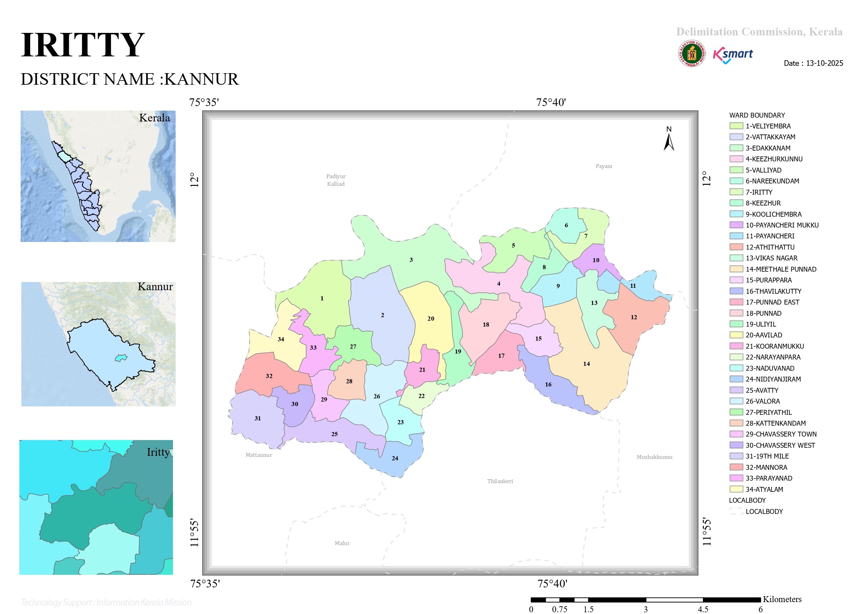Open the Iritty locality inset map
The image size is (868, 614).
(x=96, y=507)
